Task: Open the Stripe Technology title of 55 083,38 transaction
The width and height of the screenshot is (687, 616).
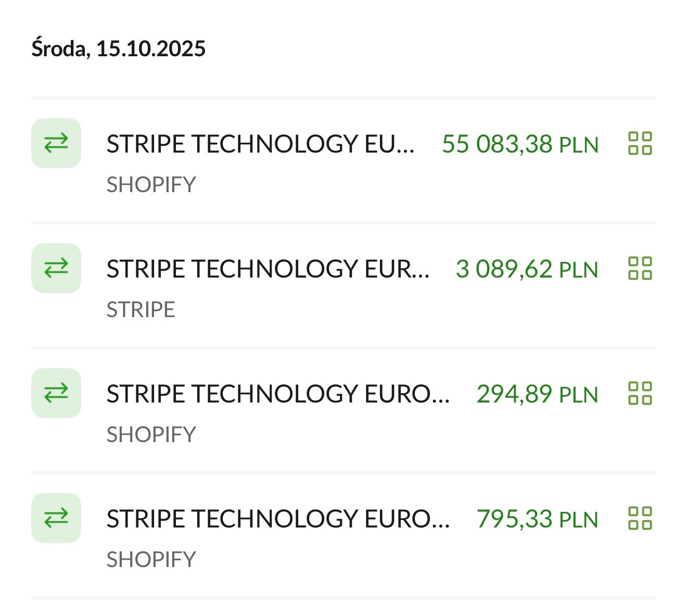Action: (260, 144)
